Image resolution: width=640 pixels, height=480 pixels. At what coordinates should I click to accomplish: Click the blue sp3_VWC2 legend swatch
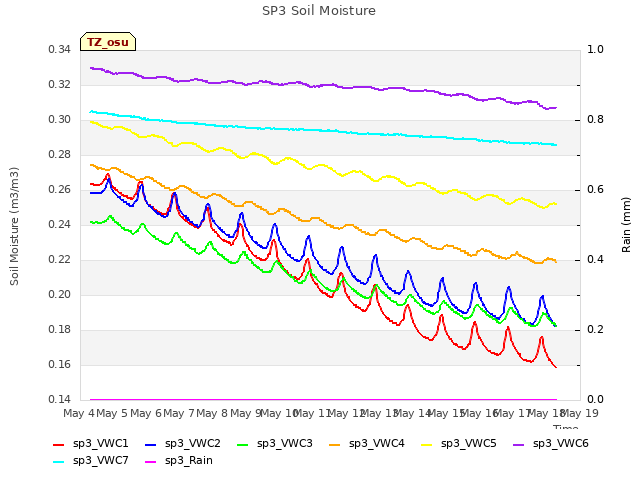pos(151,444)
